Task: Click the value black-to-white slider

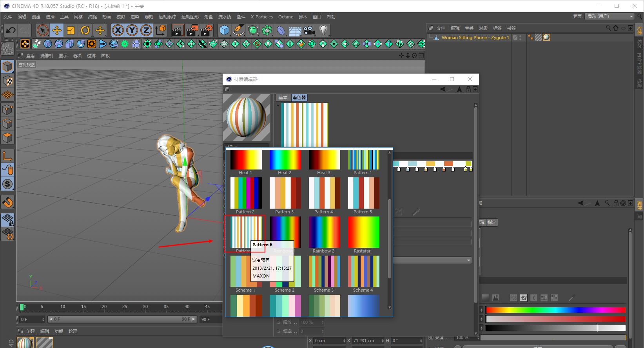Action: coord(555,328)
